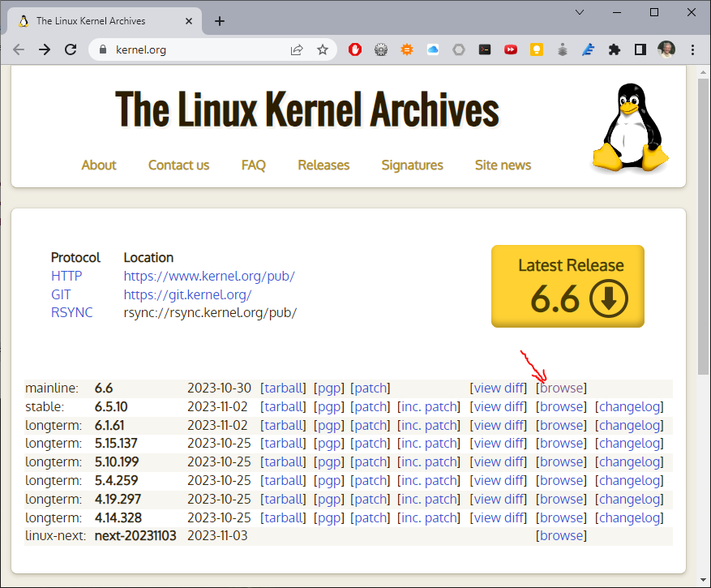
Task: Reload the kernel.org page
Action: (x=71, y=49)
